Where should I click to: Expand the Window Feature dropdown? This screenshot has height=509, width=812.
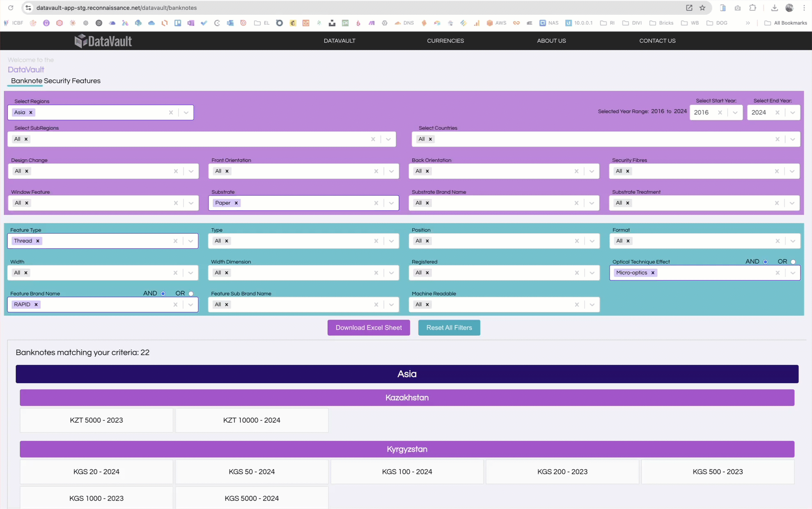(190, 203)
